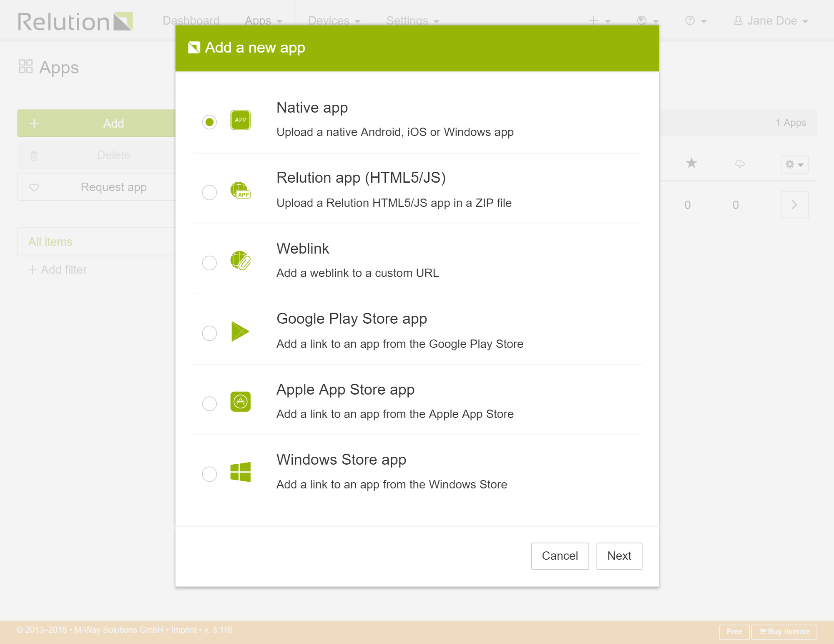The height and width of the screenshot is (644, 834).
Task: Click the Native app title text
Action: [312, 108]
